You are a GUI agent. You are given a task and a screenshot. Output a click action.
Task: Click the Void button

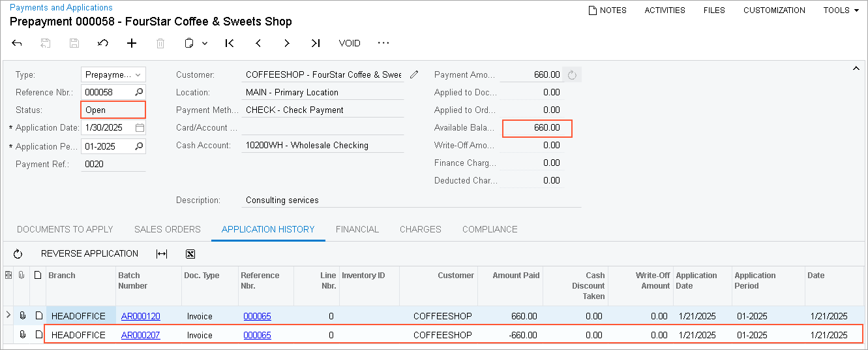[x=350, y=43]
